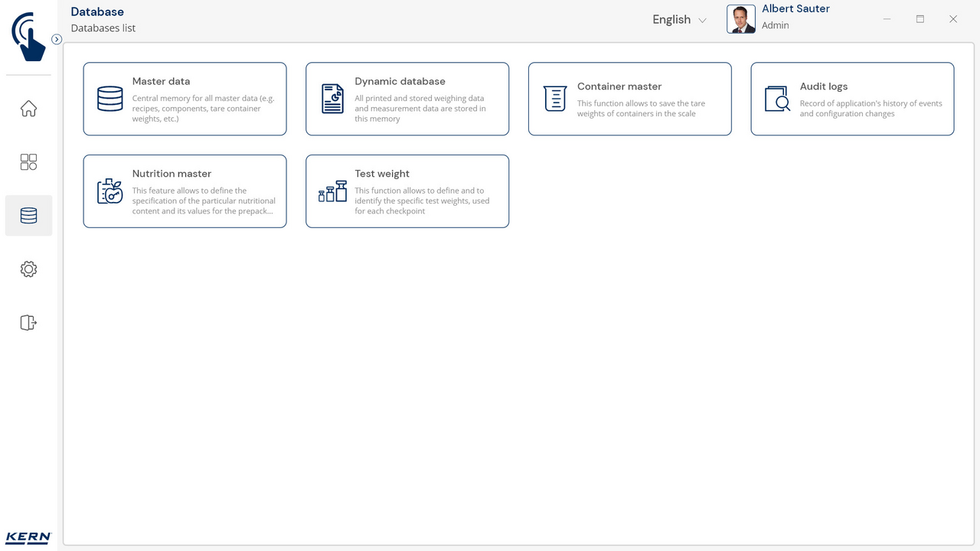
Task: Click the Home icon in sidebar
Action: (28, 109)
